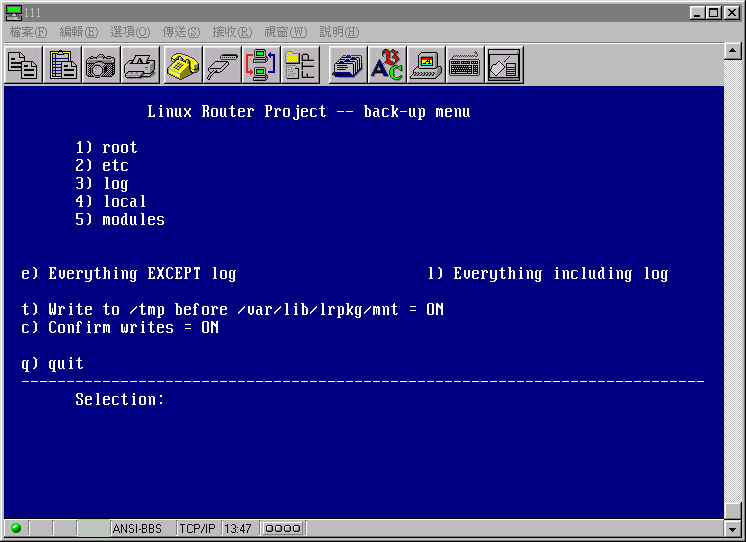This screenshot has height=542, width=746.
Task: Click the computer terminal settings icon
Action: [426, 65]
